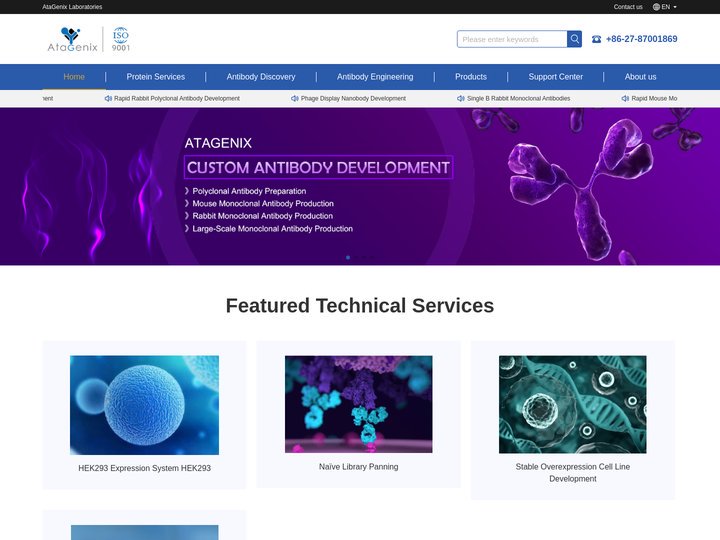Click AtaGenix Laboratories in top bar
The width and height of the screenshot is (720, 540).
(72, 7)
